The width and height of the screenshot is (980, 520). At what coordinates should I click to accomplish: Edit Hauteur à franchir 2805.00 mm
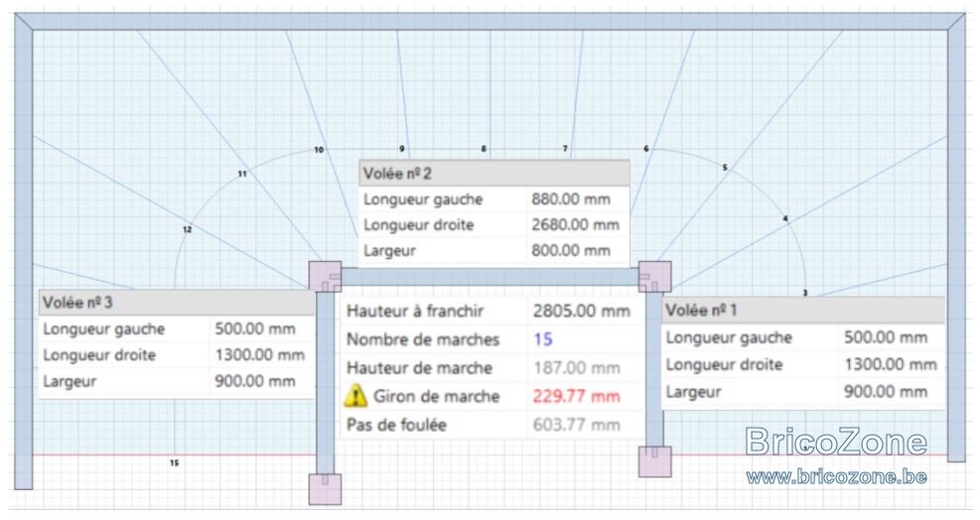[581, 311]
